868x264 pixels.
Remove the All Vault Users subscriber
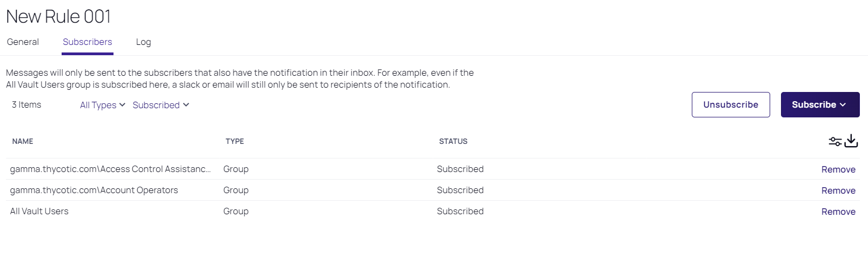[838, 212]
